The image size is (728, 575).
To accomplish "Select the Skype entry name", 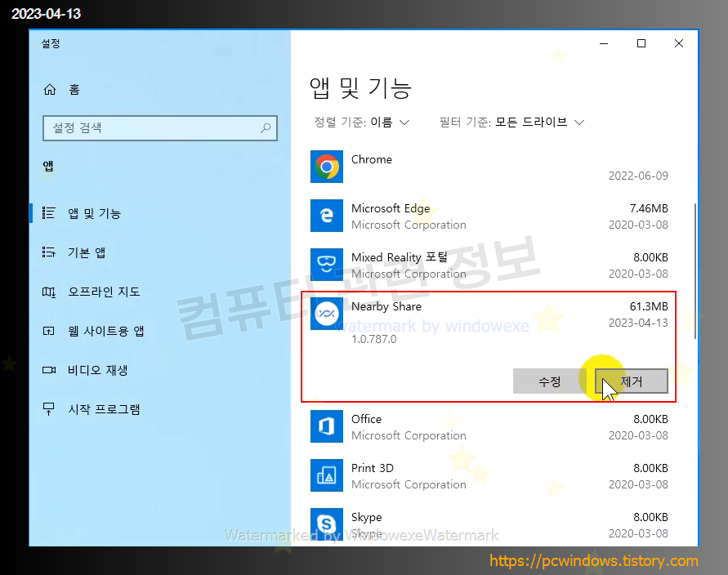I will pyautogui.click(x=366, y=517).
